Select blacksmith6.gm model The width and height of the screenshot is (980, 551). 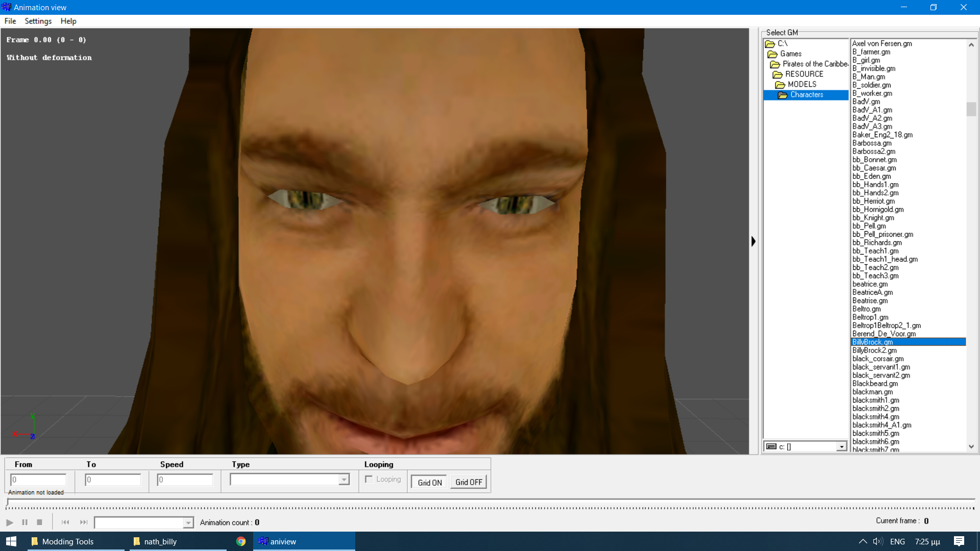tap(876, 442)
